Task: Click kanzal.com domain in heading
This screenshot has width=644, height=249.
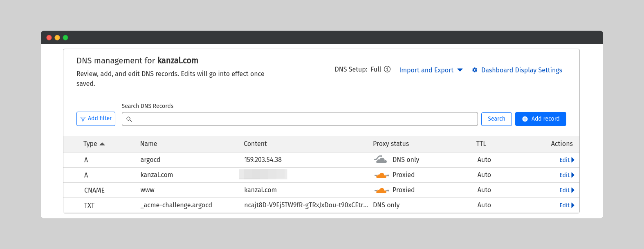Action: (x=178, y=61)
